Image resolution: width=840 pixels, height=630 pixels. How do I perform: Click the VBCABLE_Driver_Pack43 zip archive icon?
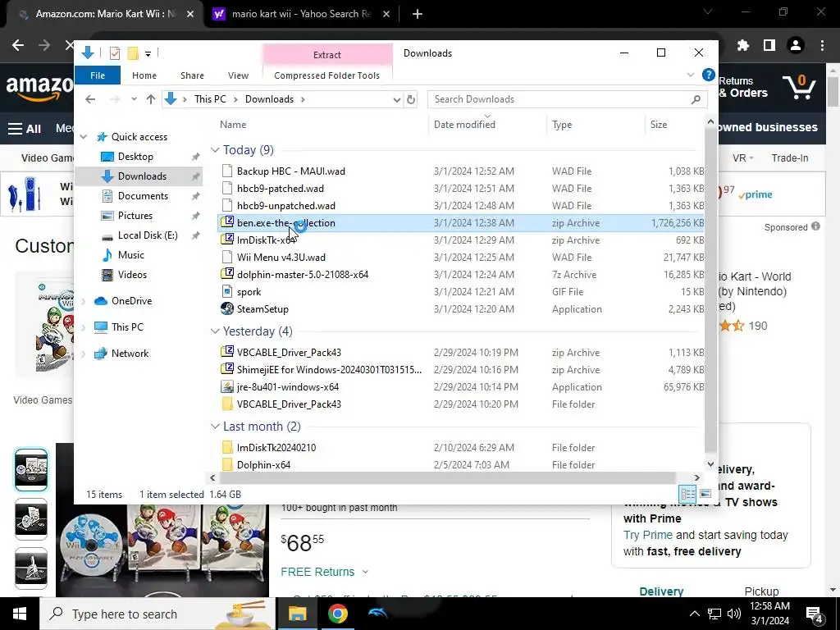point(227,352)
